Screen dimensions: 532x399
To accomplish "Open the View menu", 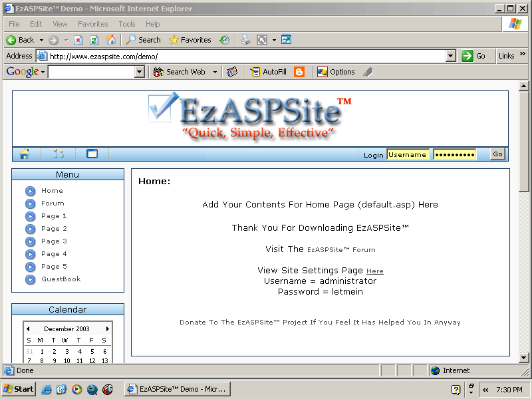I will (x=60, y=24).
